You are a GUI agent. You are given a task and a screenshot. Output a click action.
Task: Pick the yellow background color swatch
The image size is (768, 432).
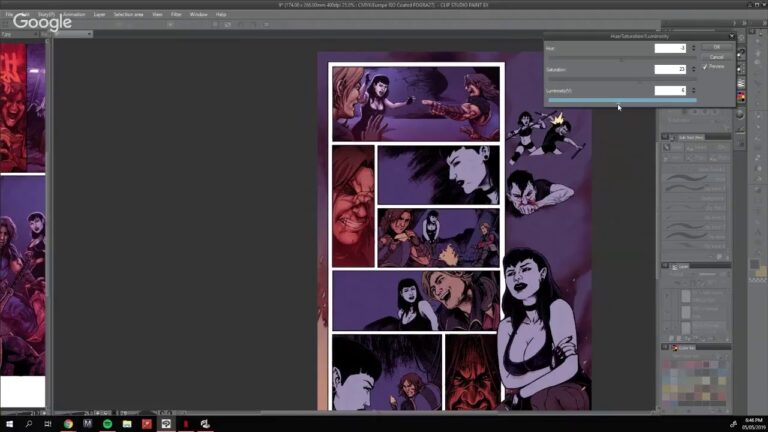[x=761, y=272]
